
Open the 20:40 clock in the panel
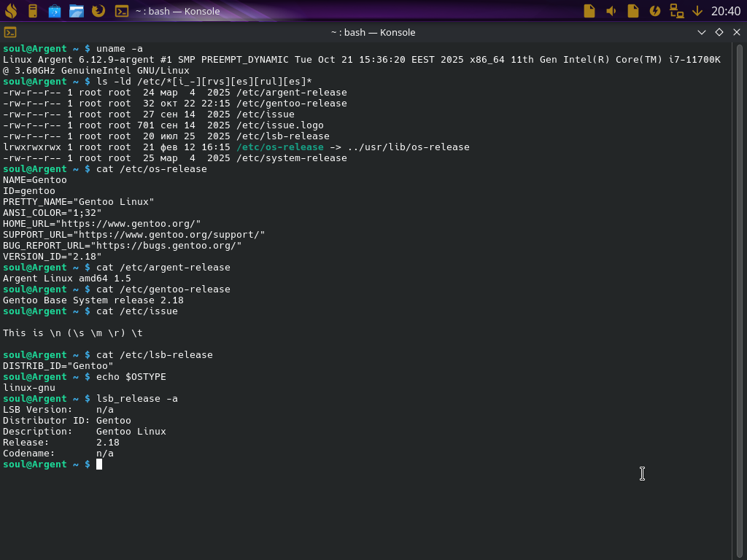pyautogui.click(x=725, y=11)
